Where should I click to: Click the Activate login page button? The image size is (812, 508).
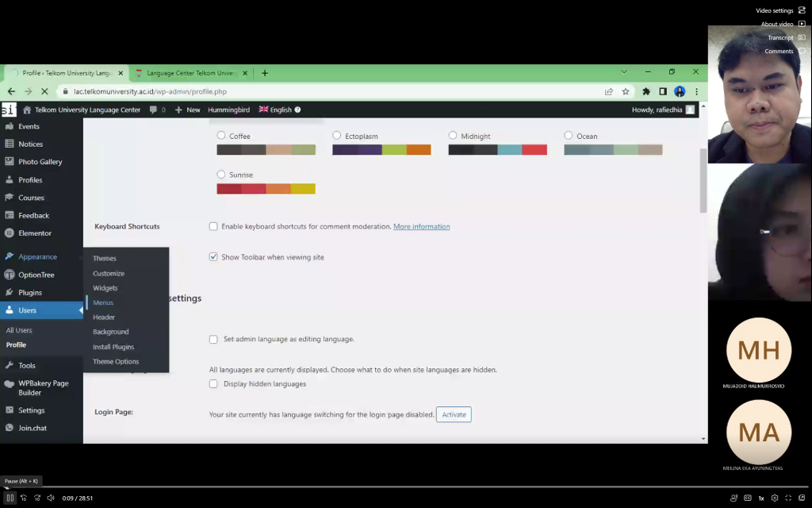[454, 414]
